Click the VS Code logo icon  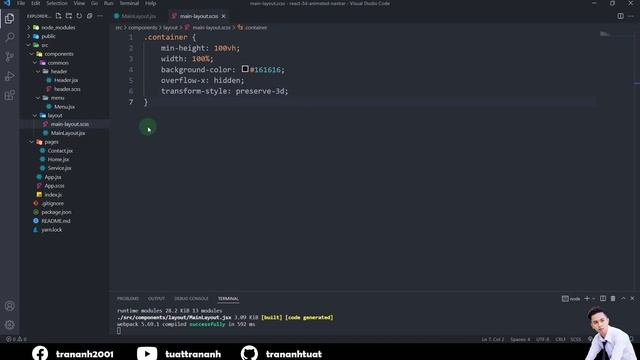(x=7, y=3)
